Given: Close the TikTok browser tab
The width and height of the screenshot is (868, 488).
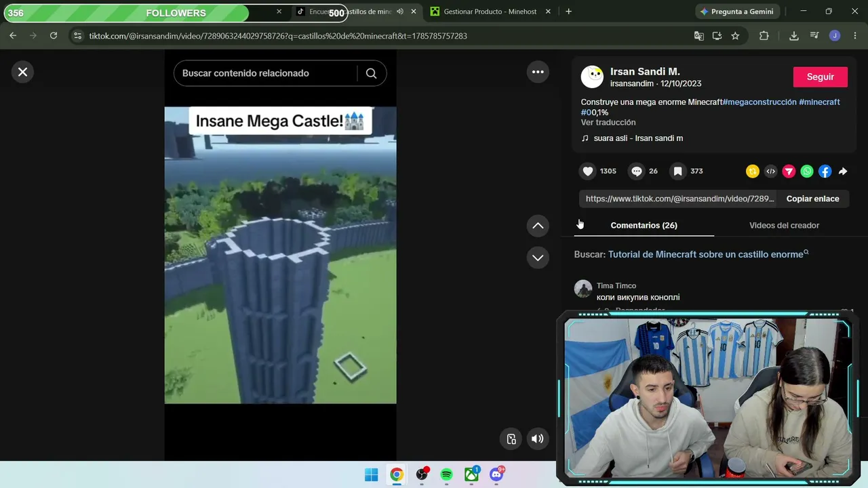Looking at the screenshot, I should point(414,12).
